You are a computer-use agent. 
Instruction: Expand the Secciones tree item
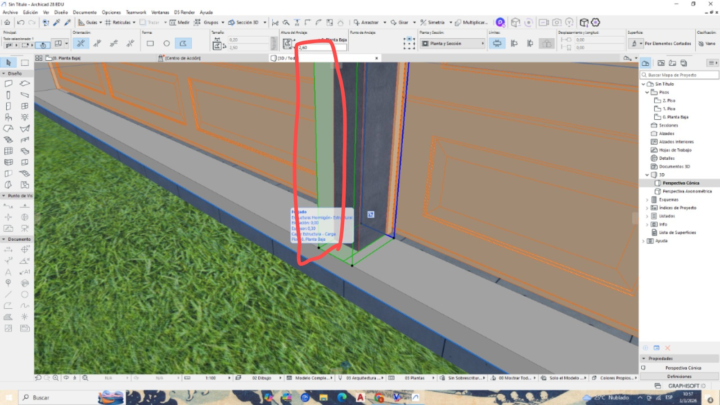coord(668,125)
